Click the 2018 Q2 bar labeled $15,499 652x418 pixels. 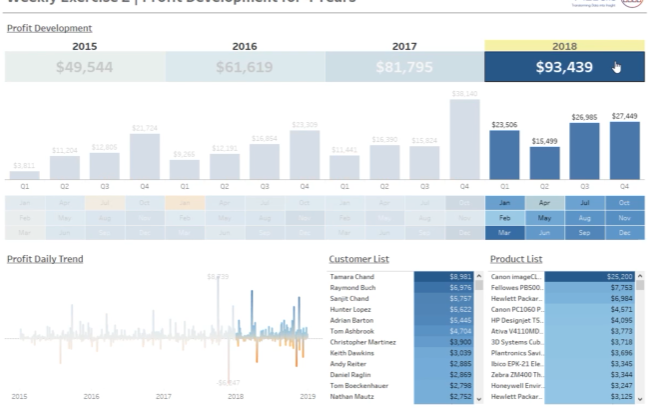[x=544, y=163]
